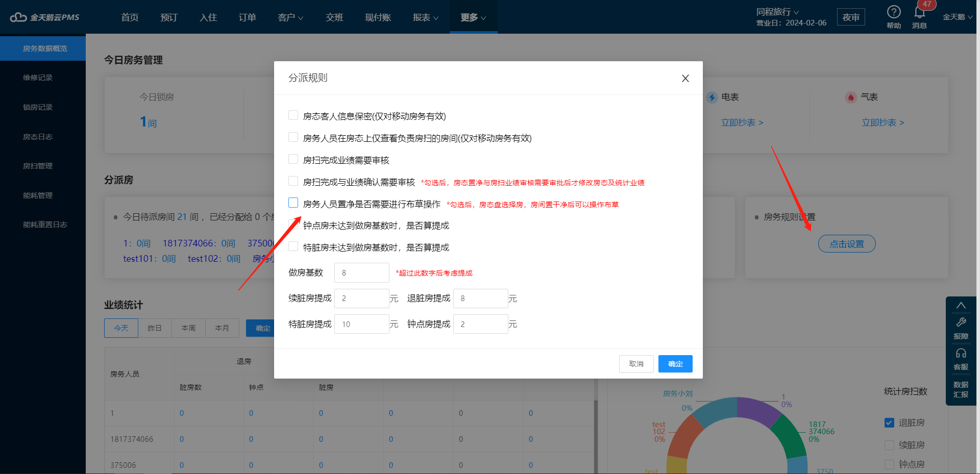Uncheck 退脏房 in 统计房扫数
980x474 pixels.
click(x=890, y=423)
